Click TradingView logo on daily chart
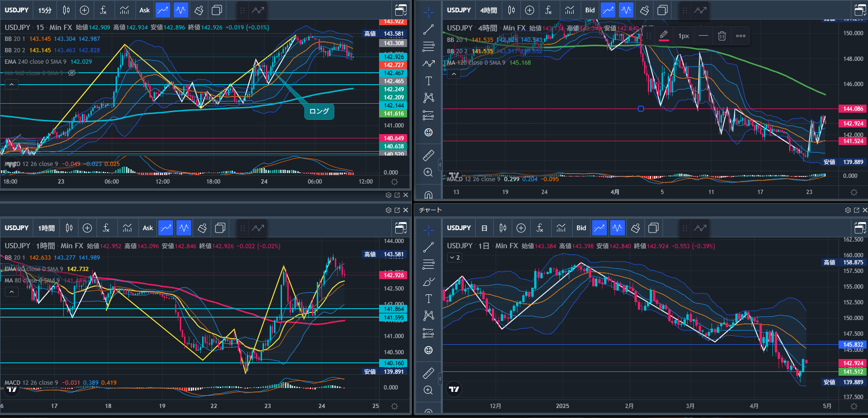This screenshot has width=868, height=418. (454, 389)
